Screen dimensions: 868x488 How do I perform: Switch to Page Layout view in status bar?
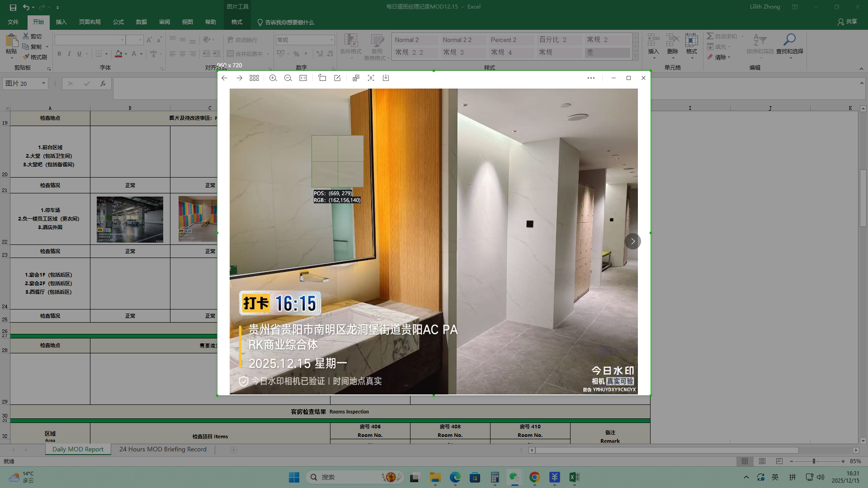click(762, 461)
